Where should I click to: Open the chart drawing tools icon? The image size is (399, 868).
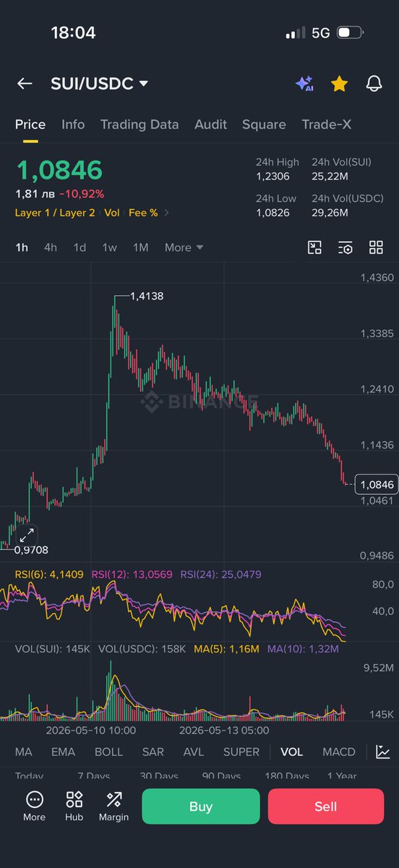pyautogui.click(x=314, y=247)
